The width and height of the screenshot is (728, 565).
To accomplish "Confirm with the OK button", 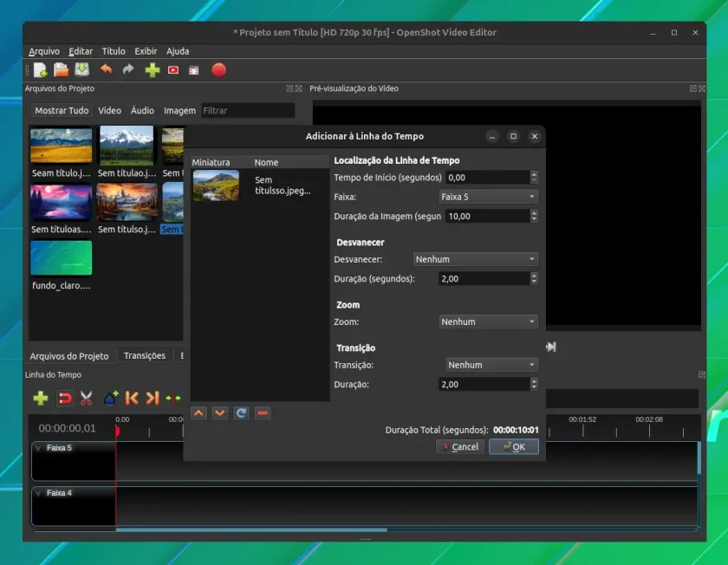I will point(514,446).
